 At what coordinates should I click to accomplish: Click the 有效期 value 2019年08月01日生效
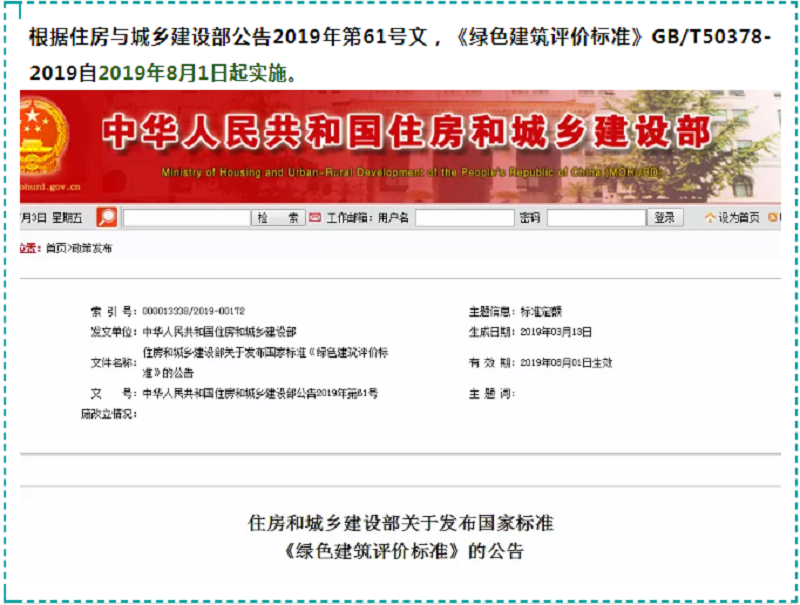(x=566, y=363)
